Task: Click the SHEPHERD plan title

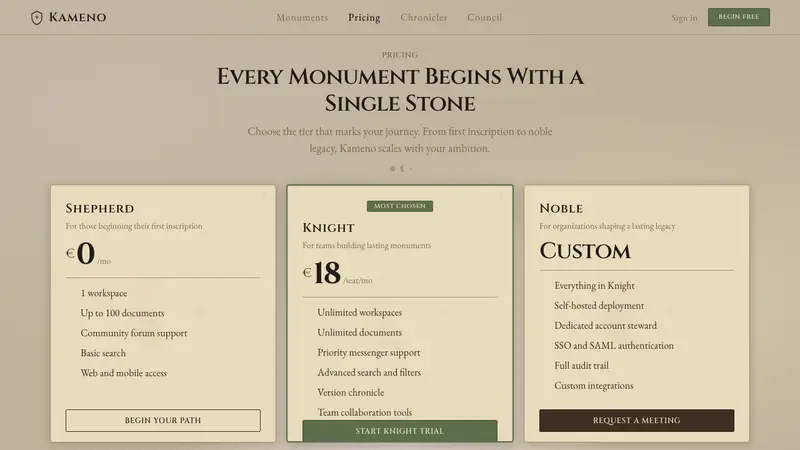Action: click(99, 208)
